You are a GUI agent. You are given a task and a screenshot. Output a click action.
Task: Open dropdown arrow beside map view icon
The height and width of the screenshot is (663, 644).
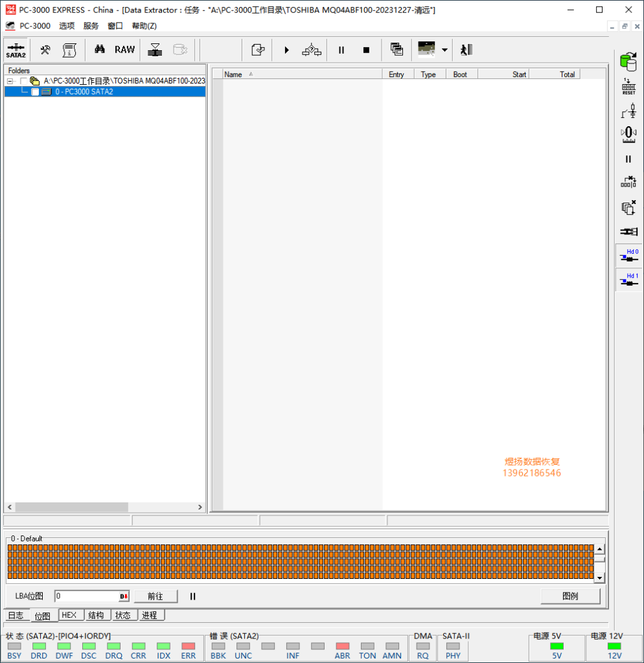tap(444, 50)
